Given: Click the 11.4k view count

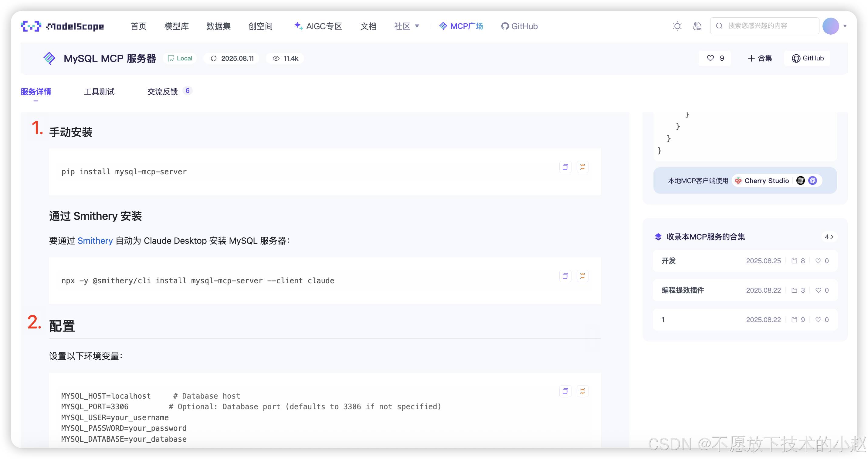Looking at the screenshot, I should [285, 58].
